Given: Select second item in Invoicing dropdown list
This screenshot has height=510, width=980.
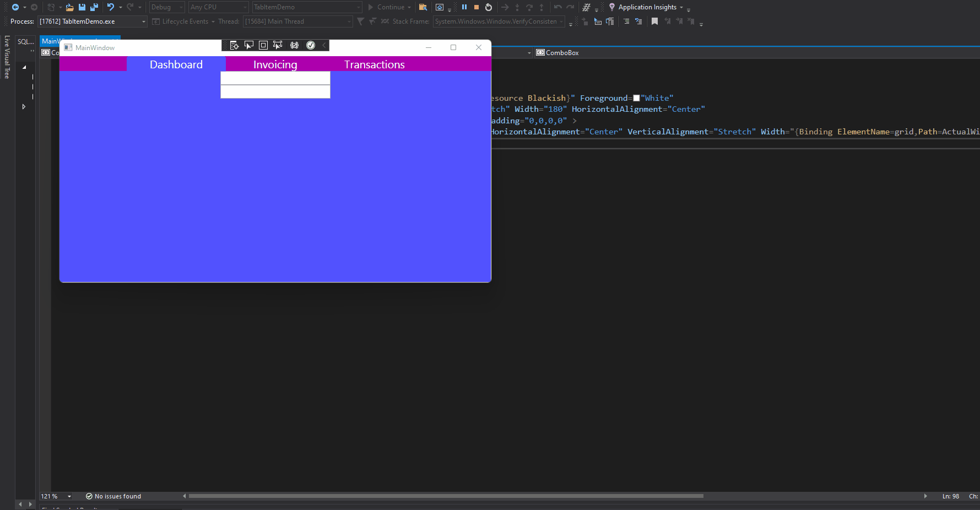Looking at the screenshot, I should [275, 91].
